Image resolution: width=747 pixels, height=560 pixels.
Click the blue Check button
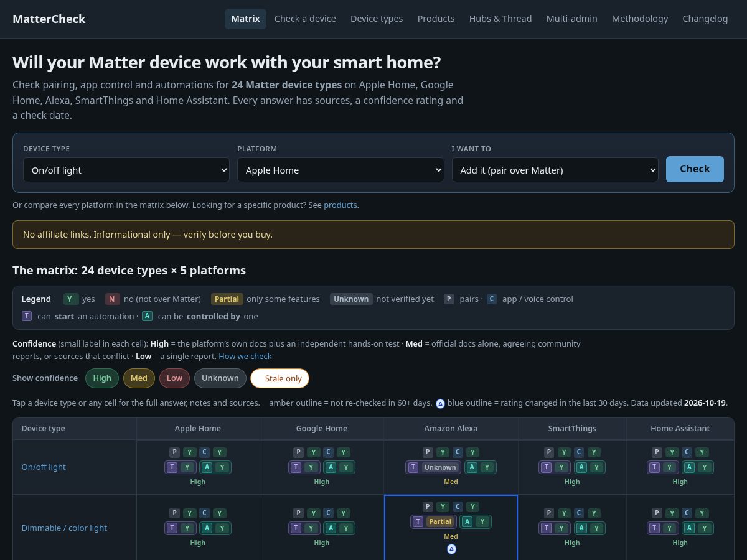tap(695, 169)
